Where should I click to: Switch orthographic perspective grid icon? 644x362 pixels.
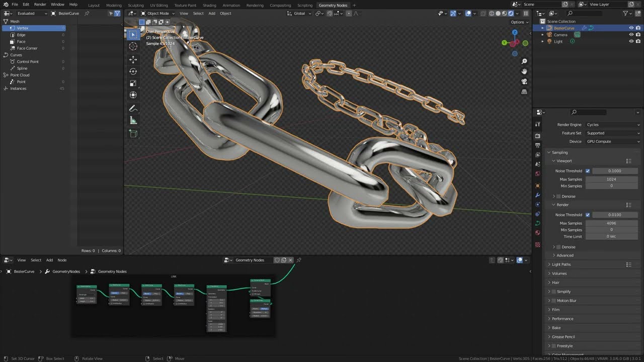pos(524,92)
